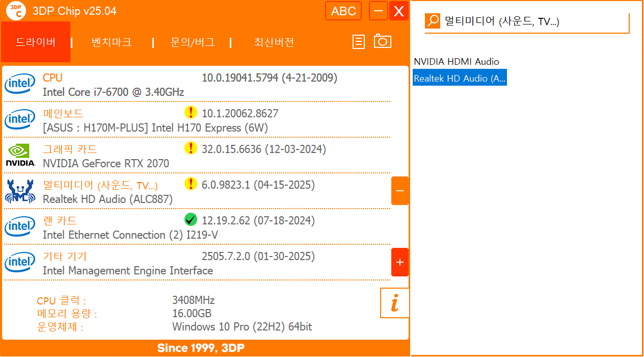The image size is (644, 357).
Task: Click motherboard driver version 10.1.20062.8627
Action: tap(240, 113)
